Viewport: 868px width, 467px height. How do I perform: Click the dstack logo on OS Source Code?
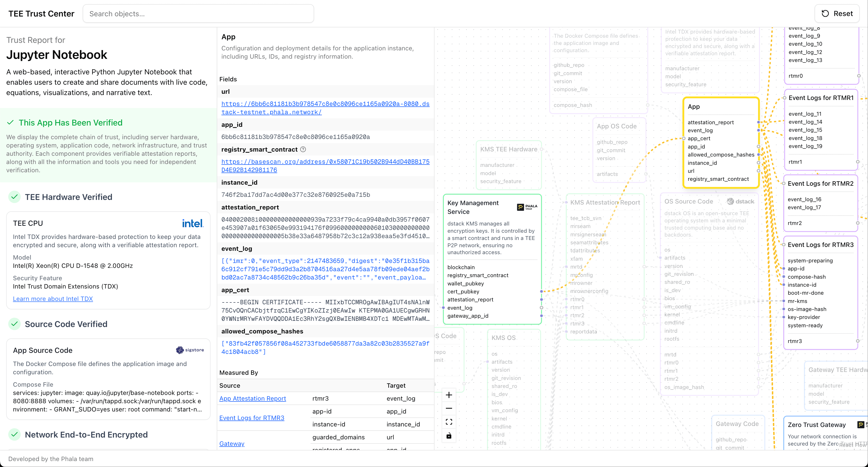point(740,201)
